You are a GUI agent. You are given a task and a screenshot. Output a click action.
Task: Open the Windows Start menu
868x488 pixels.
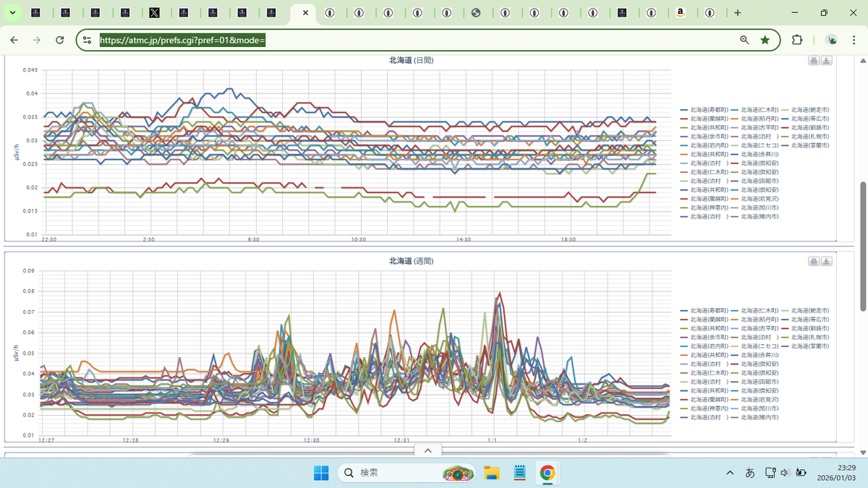click(x=320, y=473)
